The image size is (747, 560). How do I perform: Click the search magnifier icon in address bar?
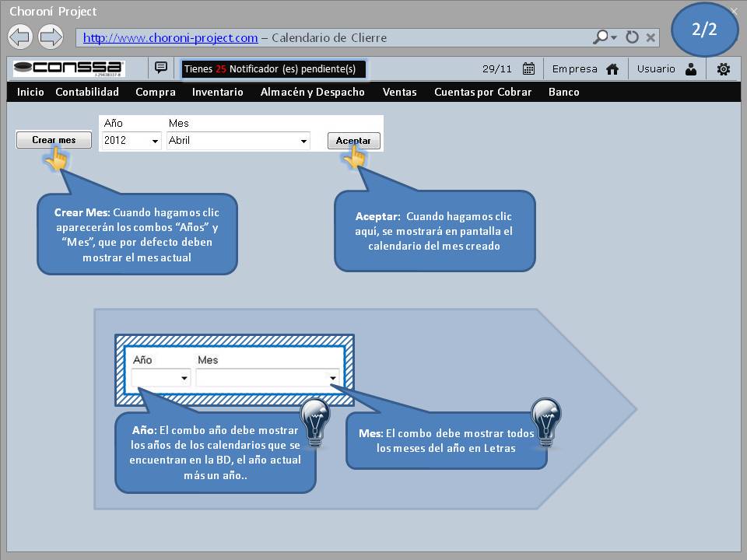tap(601, 37)
